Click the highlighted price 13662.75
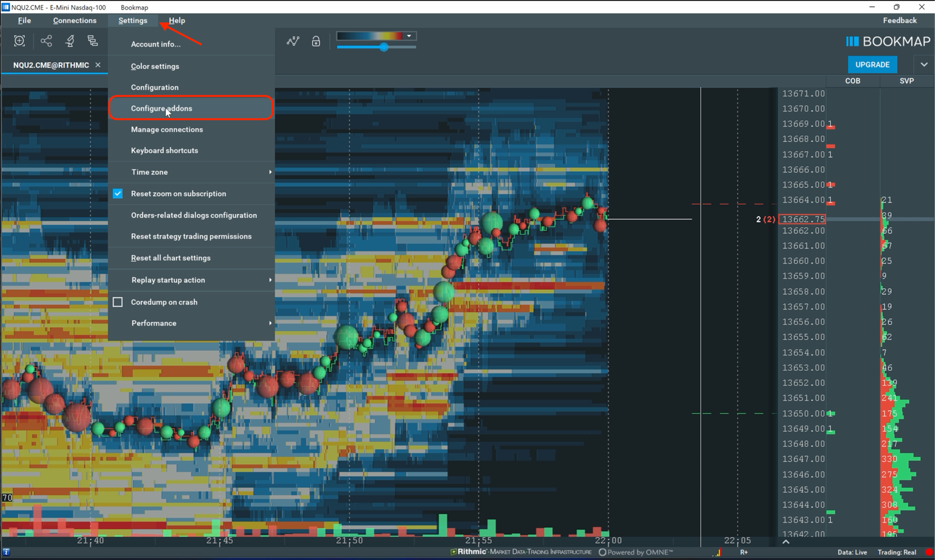The width and height of the screenshot is (935, 560). click(x=803, y=220)
